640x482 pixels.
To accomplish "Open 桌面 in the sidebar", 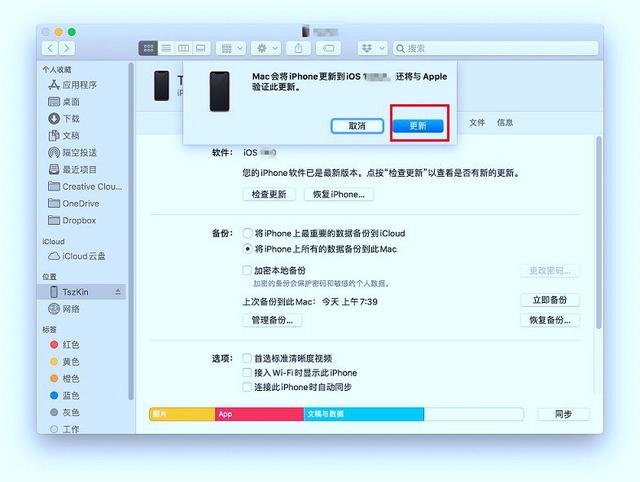I will 64,102.
